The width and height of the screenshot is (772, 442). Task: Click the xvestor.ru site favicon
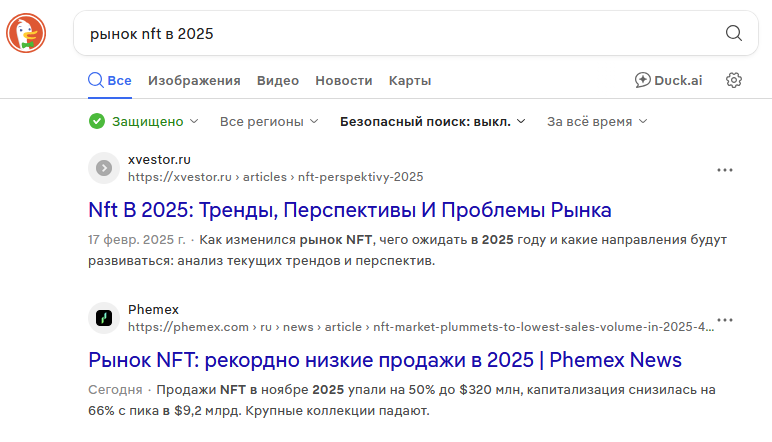[104, 168]
